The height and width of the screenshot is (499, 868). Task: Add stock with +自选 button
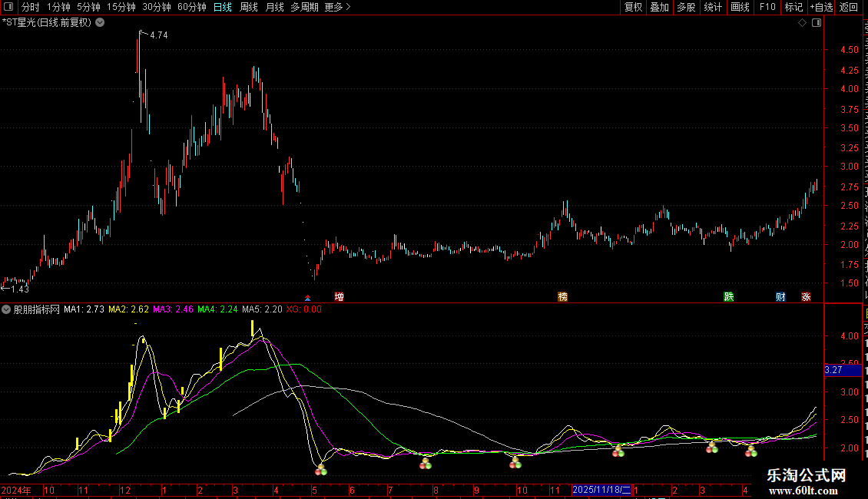click(821, 7)
